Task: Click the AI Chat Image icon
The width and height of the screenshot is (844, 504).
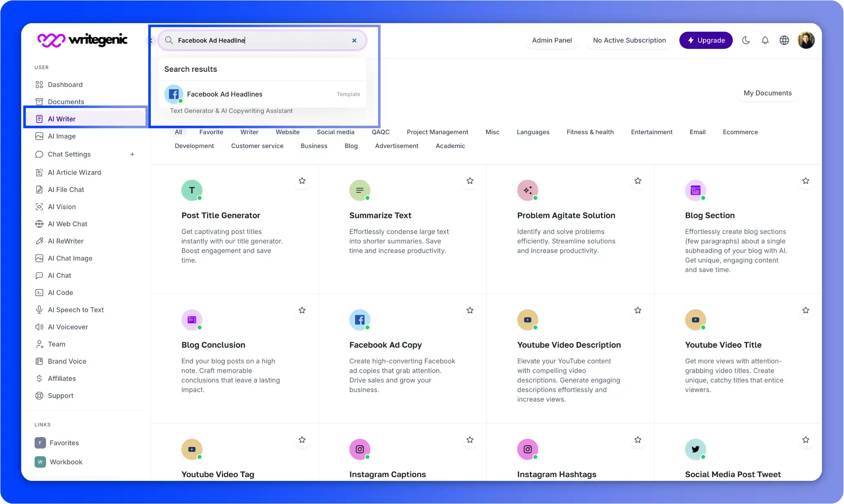Action: coord(39,258)
